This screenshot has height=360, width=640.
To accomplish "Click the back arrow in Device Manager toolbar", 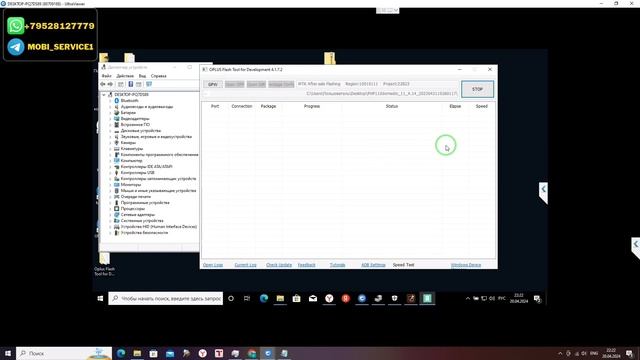I will point(103,84).
